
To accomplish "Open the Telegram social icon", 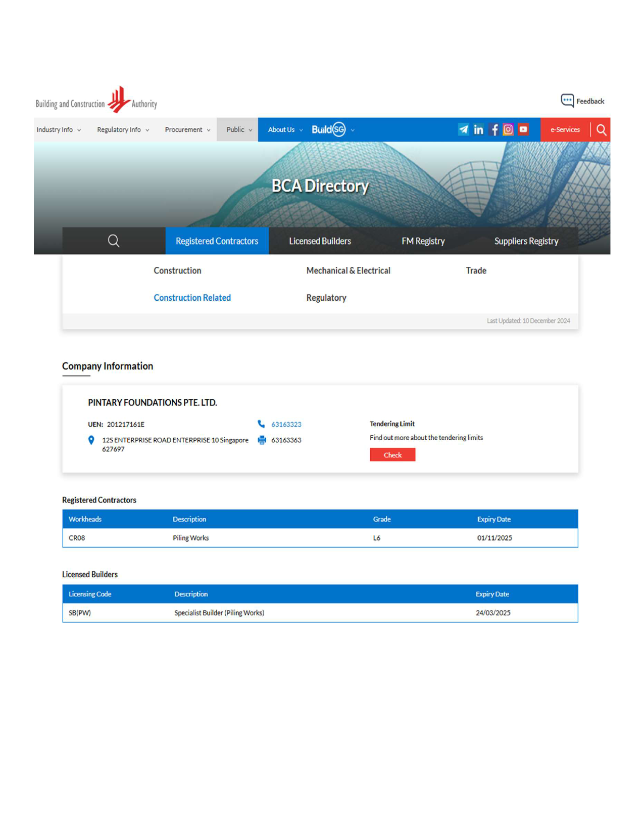I will tap(463, 129).
